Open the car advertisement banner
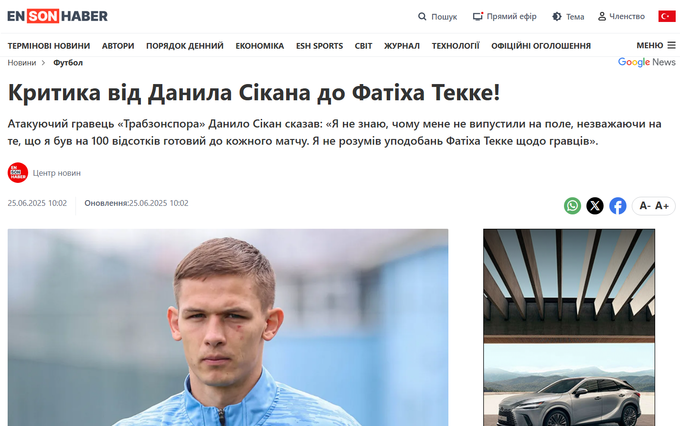 point(569,328)
